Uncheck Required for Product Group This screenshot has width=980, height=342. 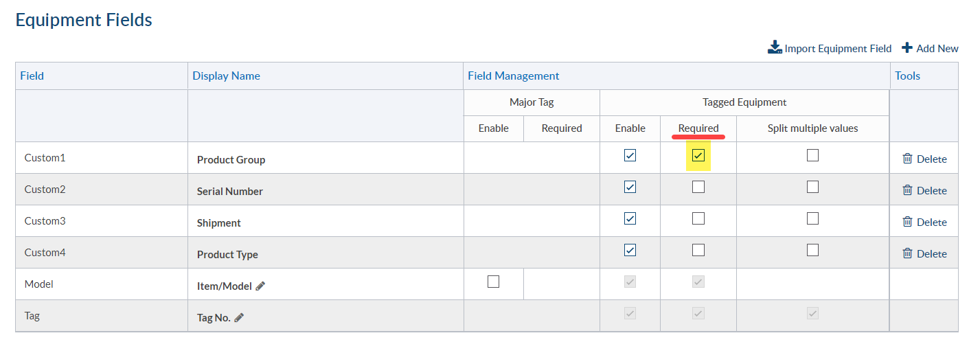[698, 155]
